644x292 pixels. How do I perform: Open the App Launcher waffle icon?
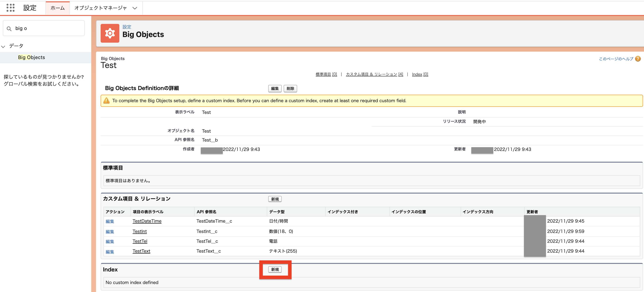pos(11,8)
